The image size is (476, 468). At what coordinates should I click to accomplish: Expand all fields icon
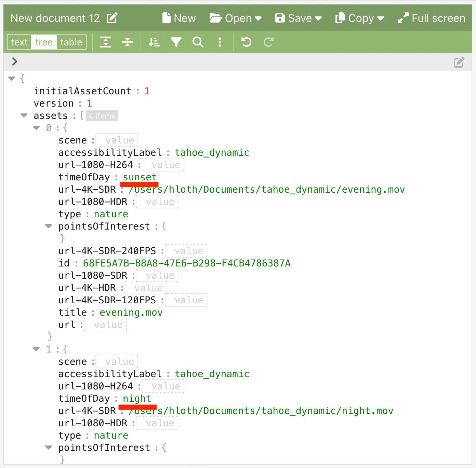pyautogui.click(x=106, y=42)
